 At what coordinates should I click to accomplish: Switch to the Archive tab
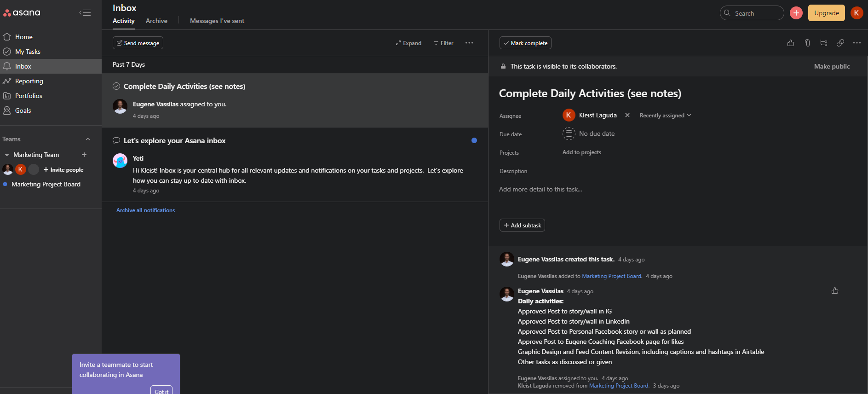(x=156, y=21)
